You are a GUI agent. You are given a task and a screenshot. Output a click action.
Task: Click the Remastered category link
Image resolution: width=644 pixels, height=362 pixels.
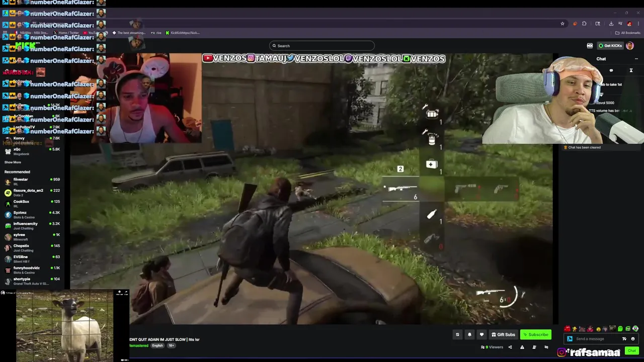(x=139, y=346)
